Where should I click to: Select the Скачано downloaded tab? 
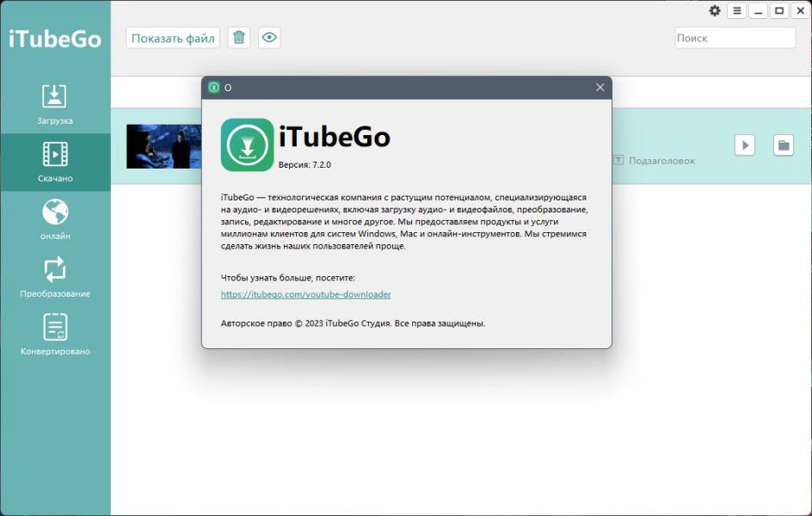(x=55, y=162)
